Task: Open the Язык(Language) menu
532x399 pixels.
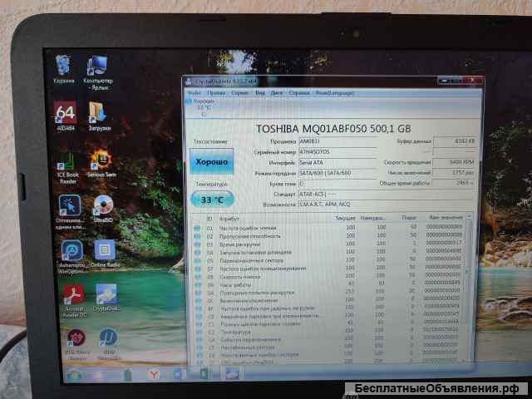Action: click(x=334, y=93)
